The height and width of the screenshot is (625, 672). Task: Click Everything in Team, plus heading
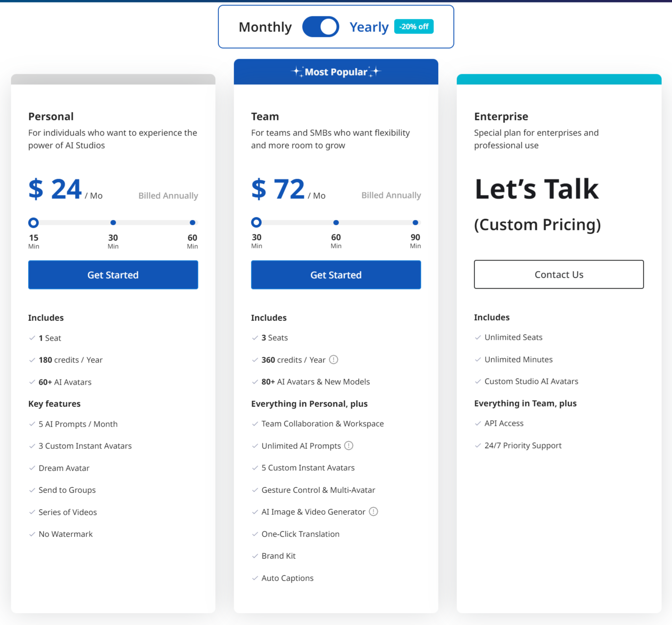point(526,403)
